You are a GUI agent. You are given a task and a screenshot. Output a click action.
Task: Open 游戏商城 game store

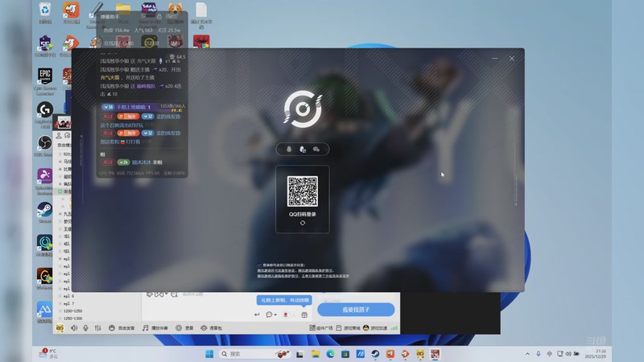point(349,328)
